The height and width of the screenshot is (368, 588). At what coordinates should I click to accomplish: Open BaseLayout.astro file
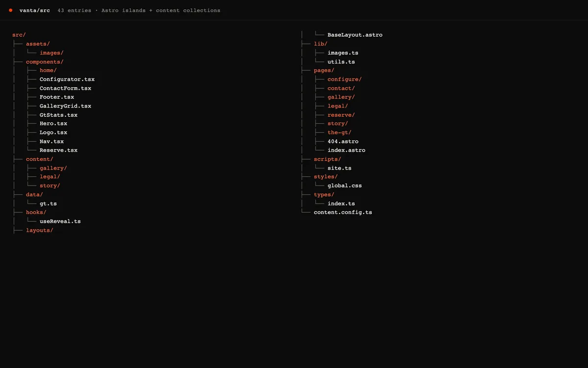point(355,35)
